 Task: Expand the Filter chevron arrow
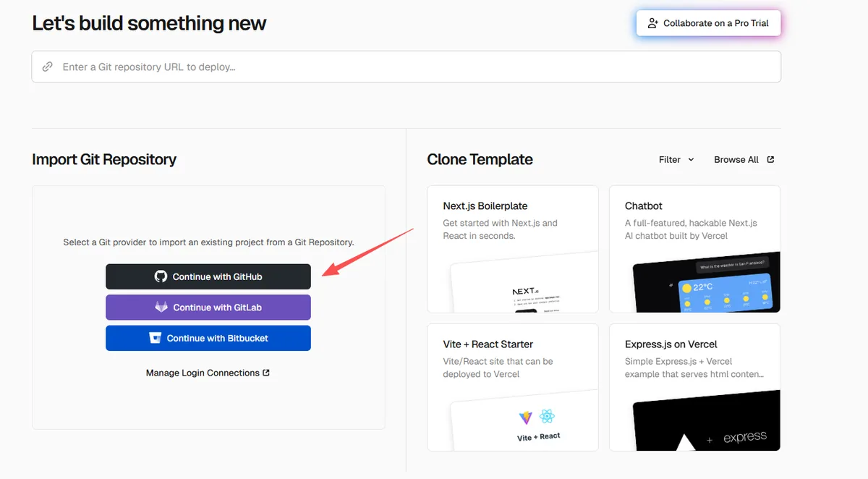pos(691,160)
